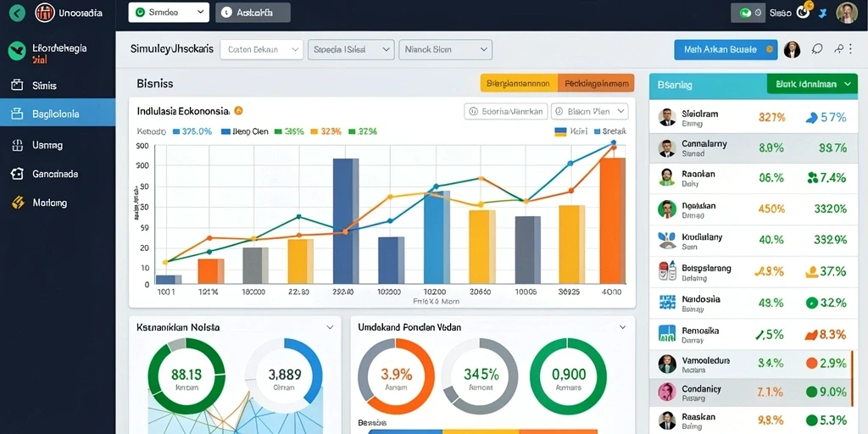
Task: Select Baglolonia in the sidebar
Action: [x=58, y=114]
